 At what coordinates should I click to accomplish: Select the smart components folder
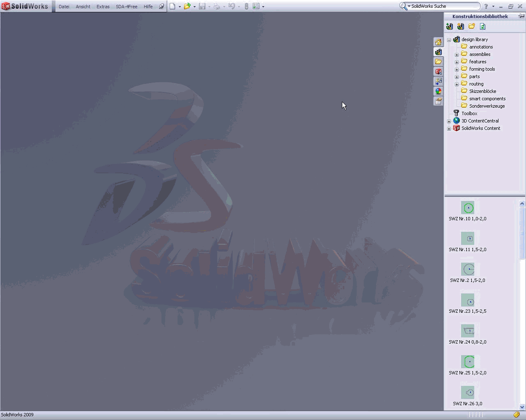coord(487,99)
